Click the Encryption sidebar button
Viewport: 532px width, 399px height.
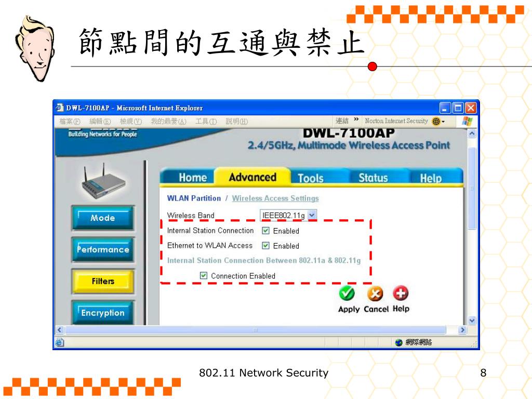[x=103, y=312]
